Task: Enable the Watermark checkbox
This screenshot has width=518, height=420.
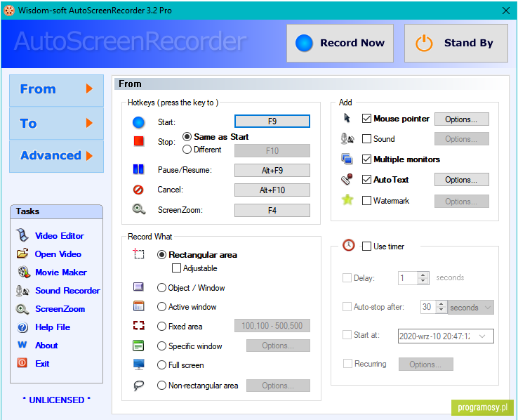Action: coord(366,201)
